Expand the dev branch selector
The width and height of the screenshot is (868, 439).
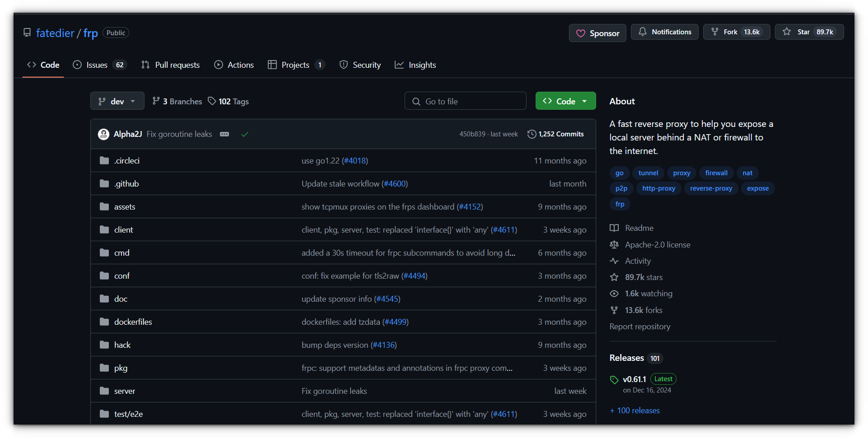[x=117, y=101]
